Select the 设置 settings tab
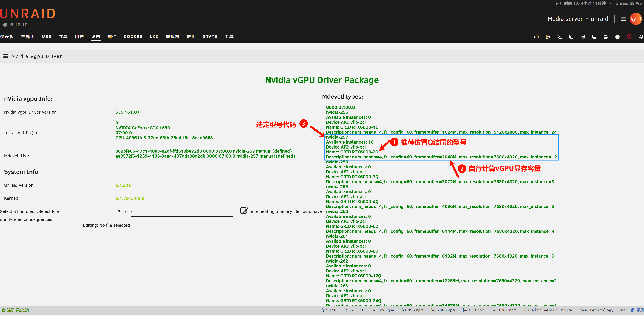This screenshot has height=316, width=644. pyautogui.click(x=96, y=36)
